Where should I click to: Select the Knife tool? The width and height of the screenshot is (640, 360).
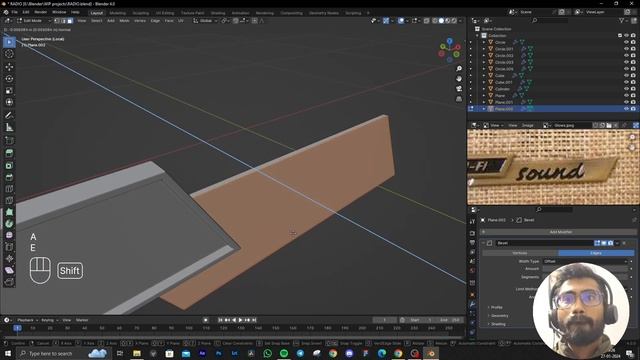point(9,200)
